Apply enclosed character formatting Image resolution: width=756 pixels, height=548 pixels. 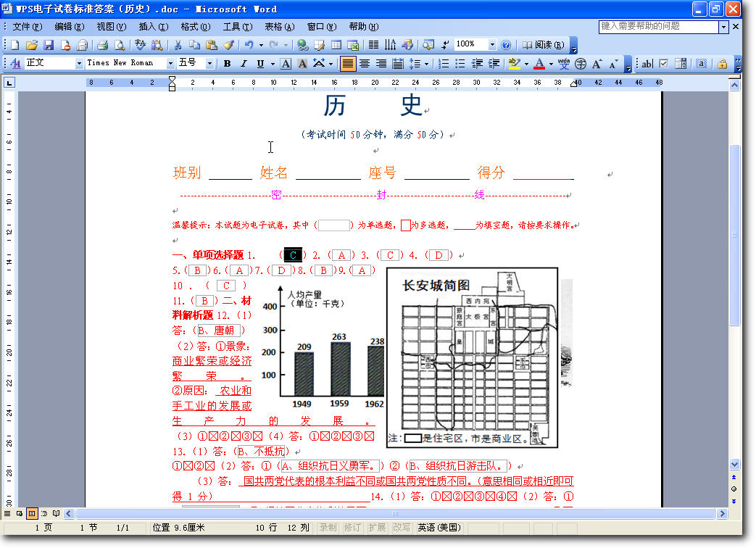(x=581, y=64)
